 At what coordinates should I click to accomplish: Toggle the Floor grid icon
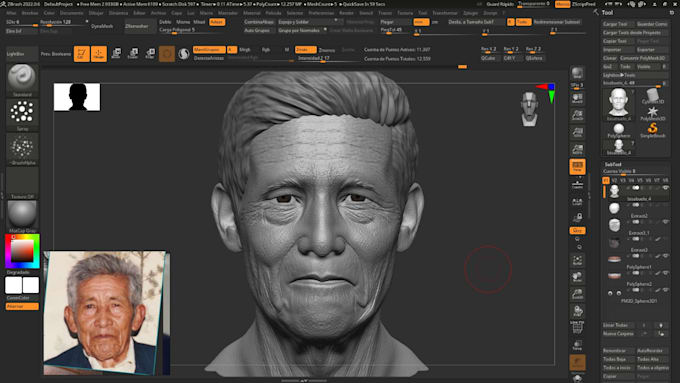[577, 184]
